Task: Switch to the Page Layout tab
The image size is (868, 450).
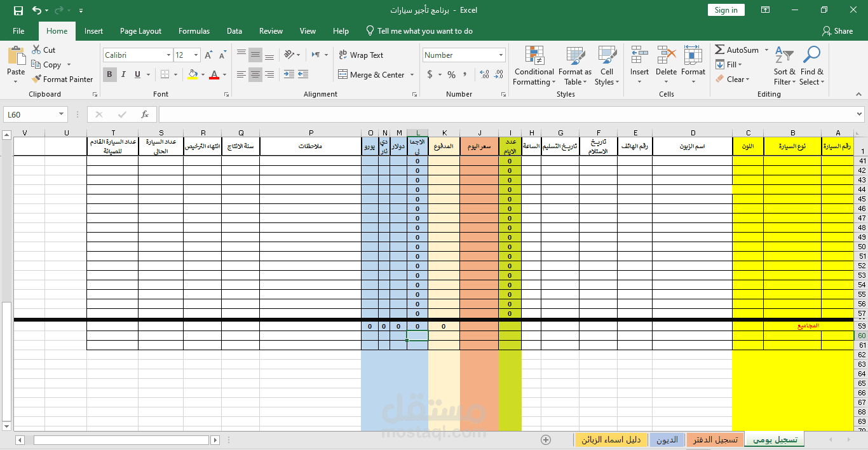Action: 140,31
